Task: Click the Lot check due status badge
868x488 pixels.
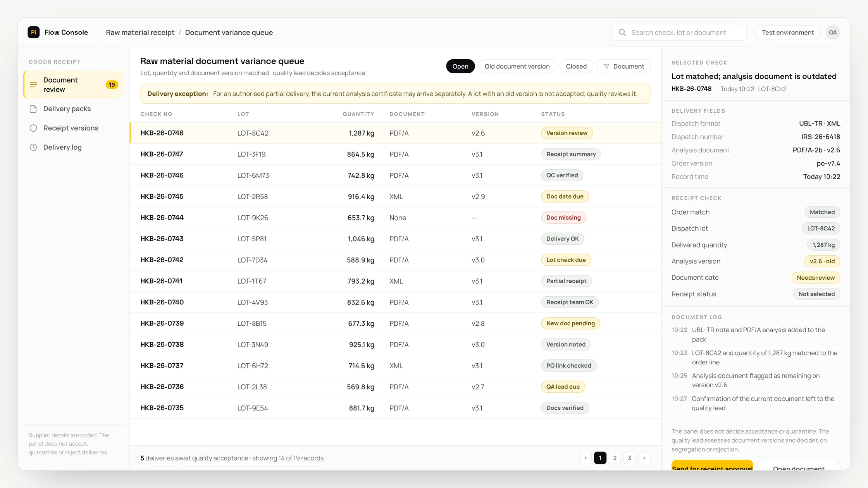Action: (566, 260)
